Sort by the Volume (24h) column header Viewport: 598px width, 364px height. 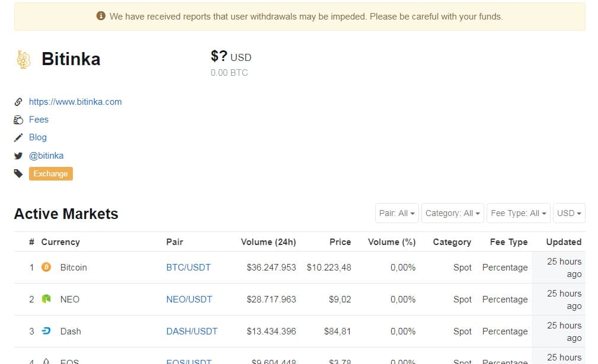point(268,242)
